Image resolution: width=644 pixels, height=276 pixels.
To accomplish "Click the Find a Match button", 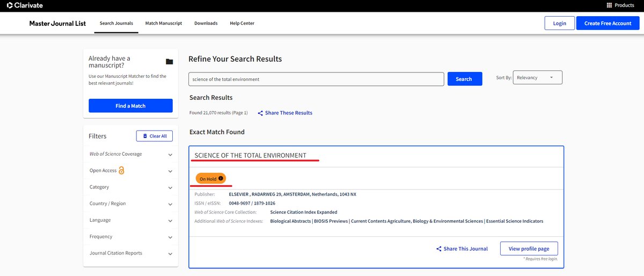I will point(130,106).
